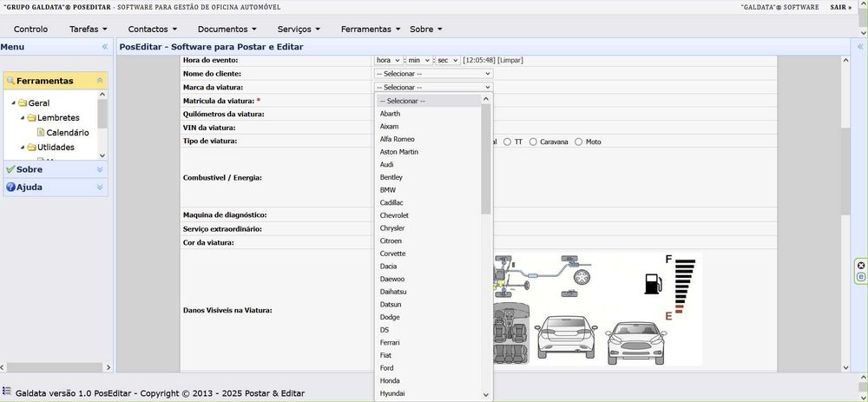Open the Calendário document icon
Viewport: 868px width, 402px height.
[x=41, y=132]
